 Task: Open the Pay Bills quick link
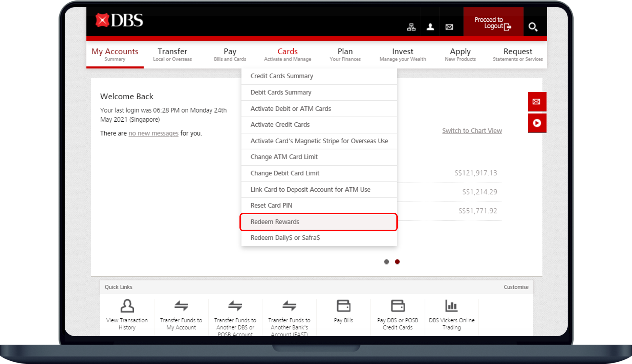coord(343,312)
